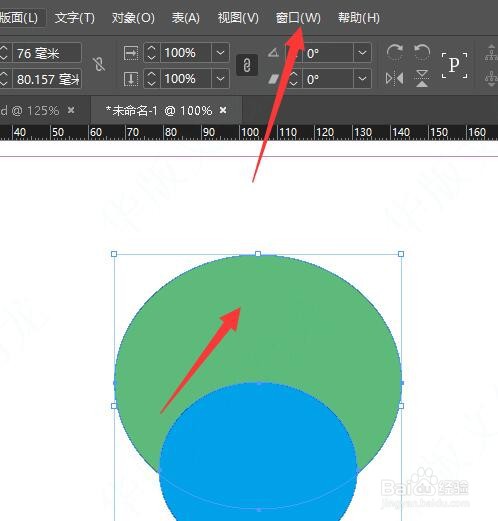Click the horizontal scale percentage icon
The image size is (498, 521).
click(131, 53)
